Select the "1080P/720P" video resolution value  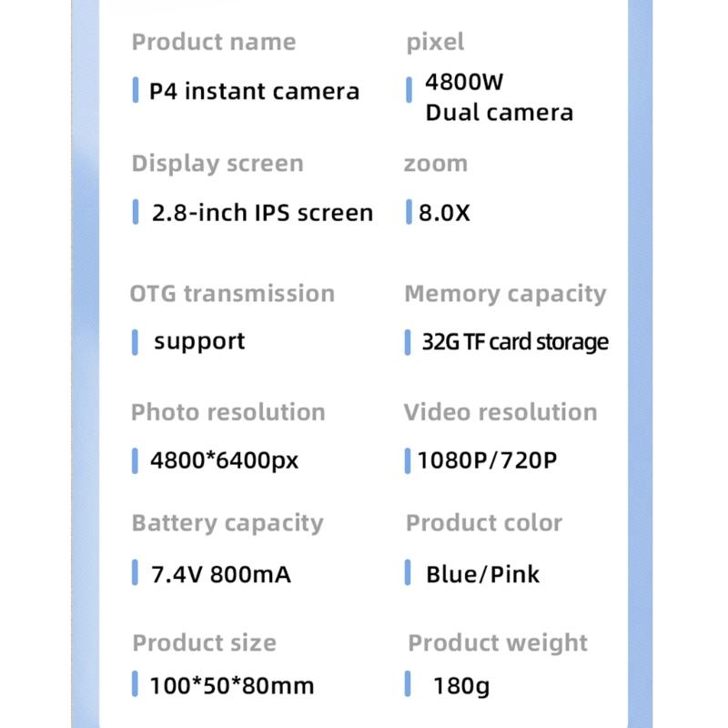point(487,460)
